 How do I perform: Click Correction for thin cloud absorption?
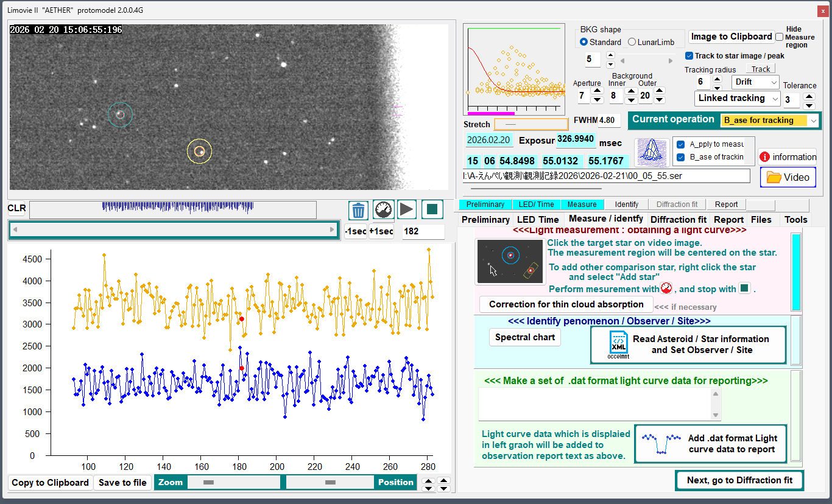[x=566, y=304]
